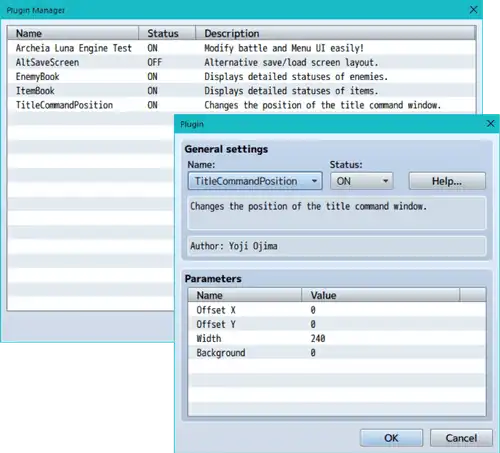500x453 pixels.
Task: Click the Width value 240
Action: click(x=318, y=338)
